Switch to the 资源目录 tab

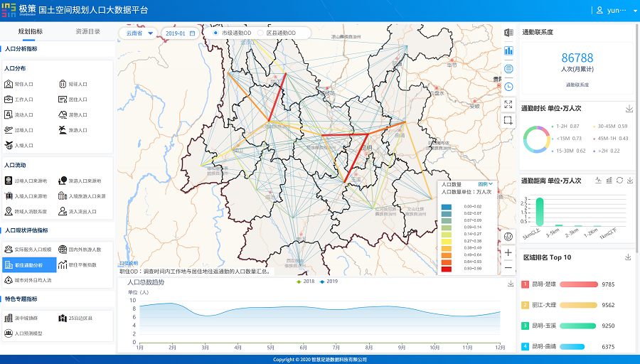coord(87,32)
